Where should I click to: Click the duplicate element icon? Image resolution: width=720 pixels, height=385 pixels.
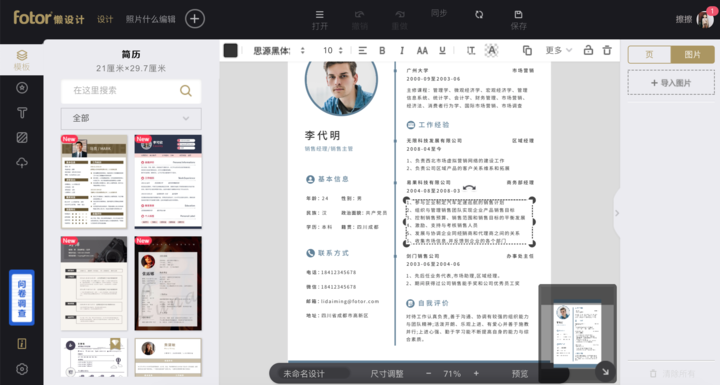point(527,51)
